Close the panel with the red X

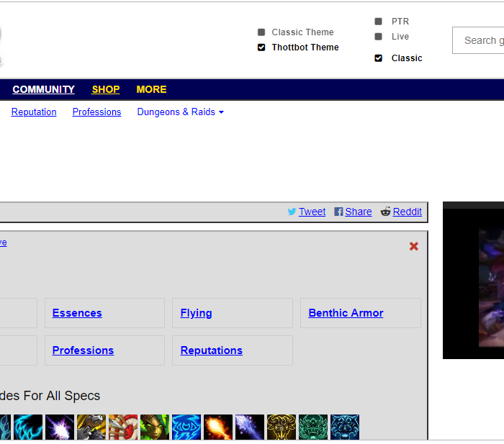(x=414, y=246)
